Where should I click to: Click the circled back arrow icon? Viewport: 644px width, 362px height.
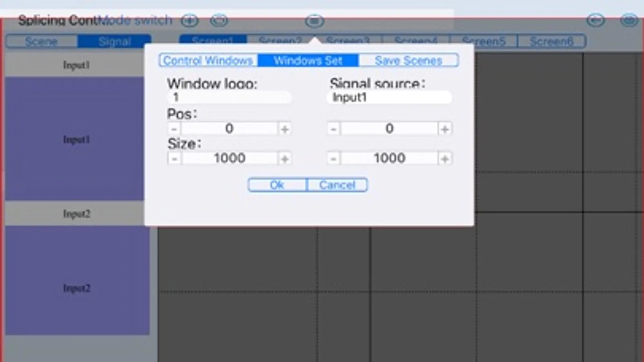[596, 20]
